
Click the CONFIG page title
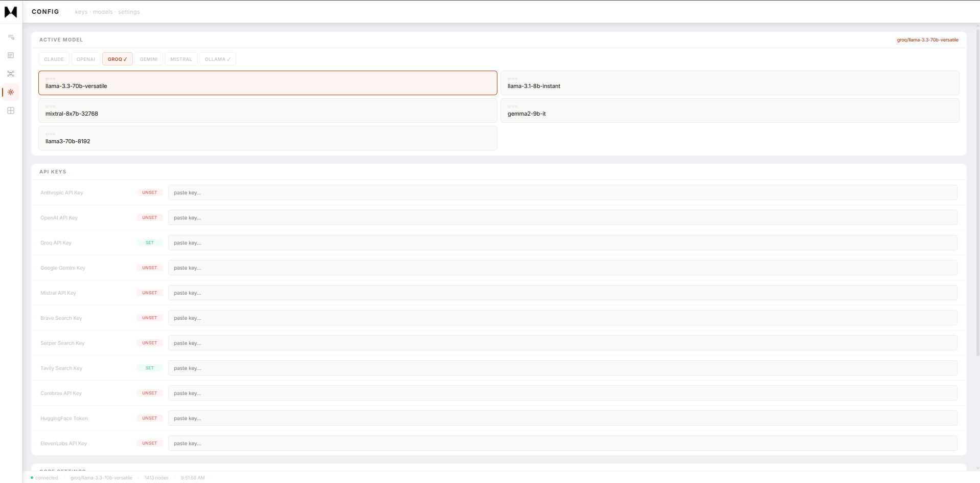(45, 12)
